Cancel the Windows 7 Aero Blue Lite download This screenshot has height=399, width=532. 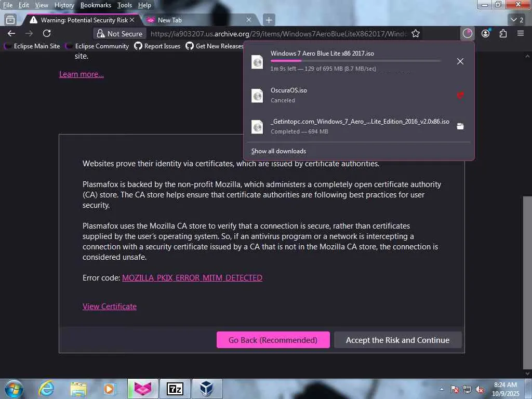(460, 61)
